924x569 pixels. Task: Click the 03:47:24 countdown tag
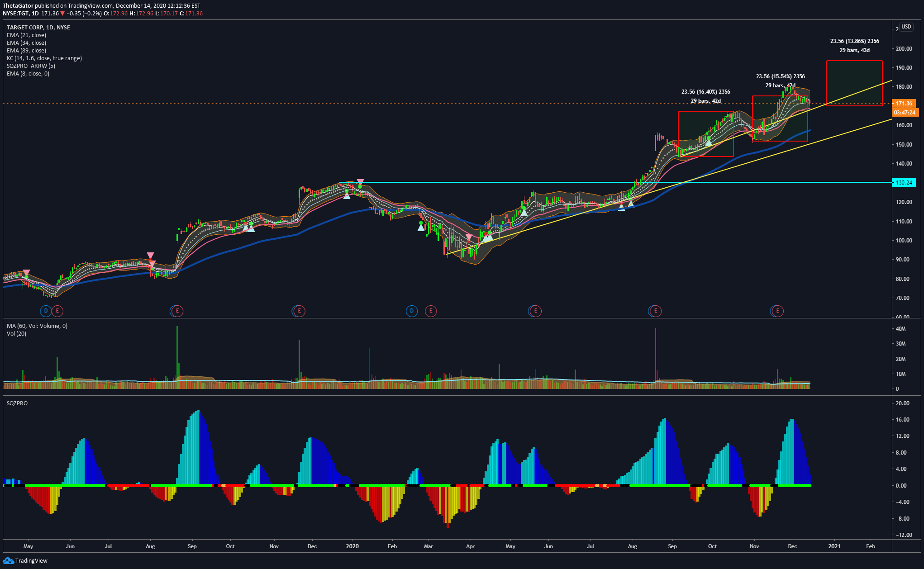(905, 113)
